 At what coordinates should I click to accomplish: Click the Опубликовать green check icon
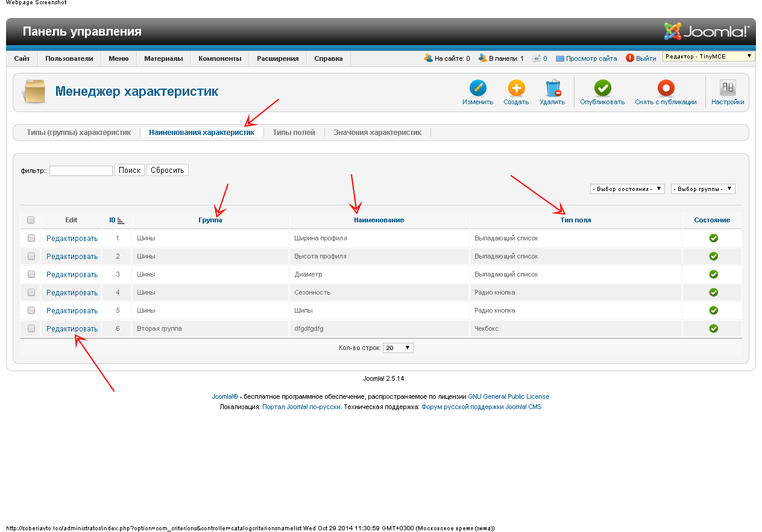click(x=602, y=88)
